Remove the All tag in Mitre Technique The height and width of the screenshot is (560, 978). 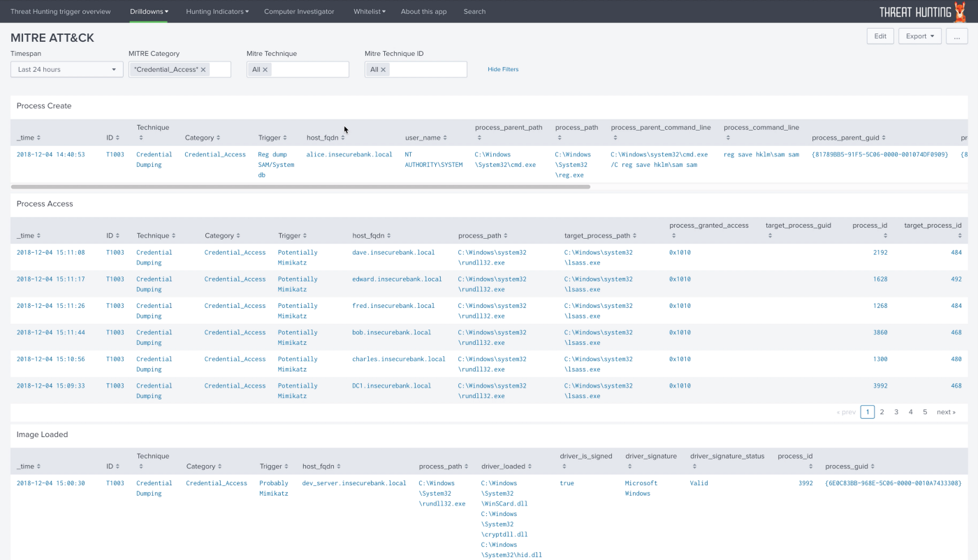(265, 70)
